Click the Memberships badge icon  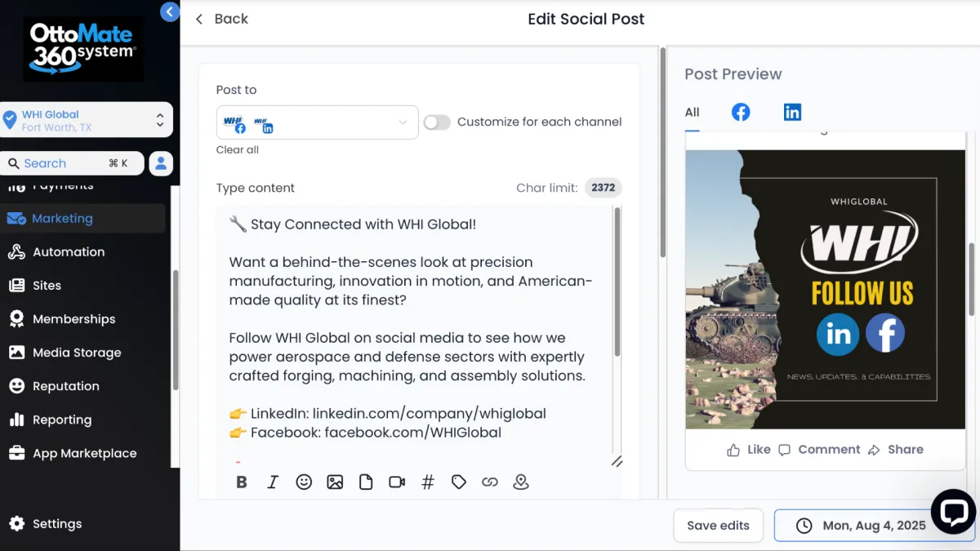[x=16, y=319]
